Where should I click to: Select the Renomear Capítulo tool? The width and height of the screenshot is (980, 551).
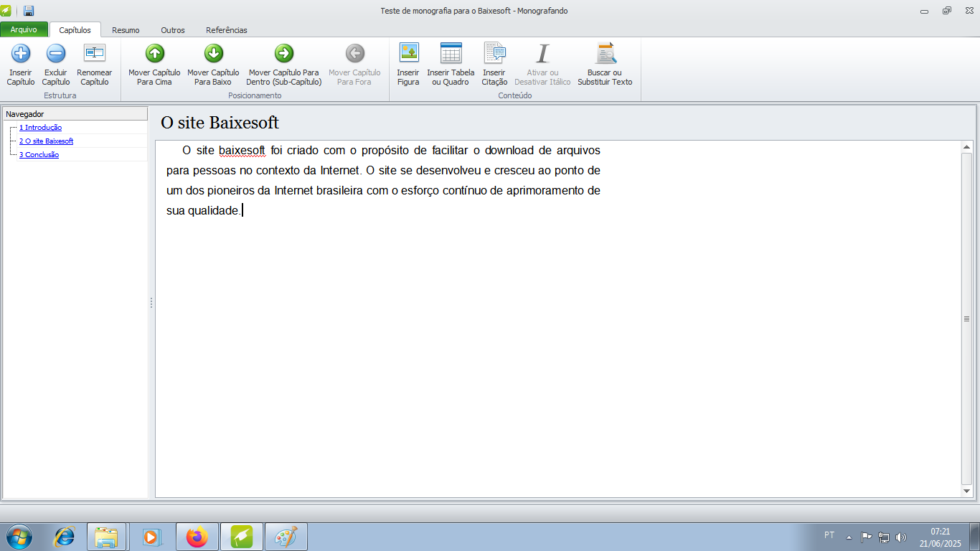pos(94,65)
